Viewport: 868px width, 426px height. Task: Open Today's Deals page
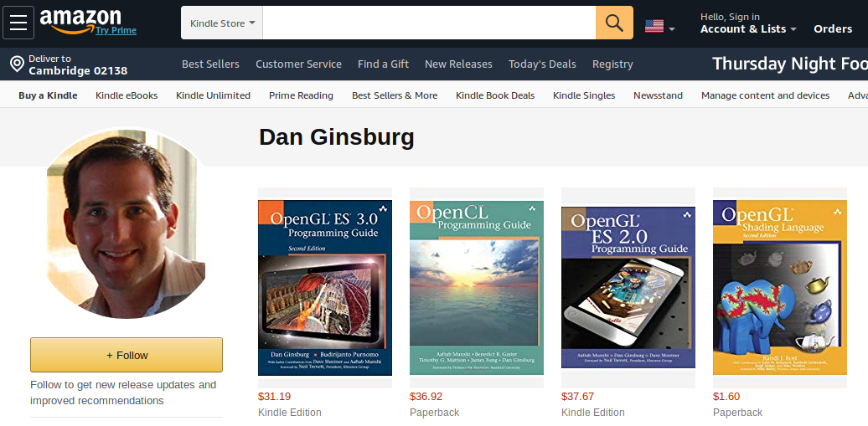pos(542,64)
